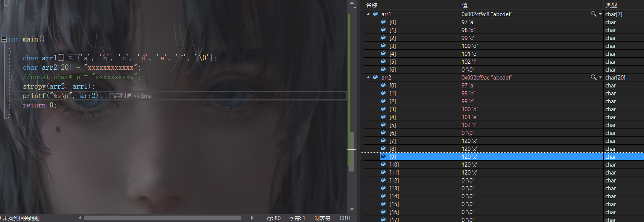Click the CRLF line ending indicator
The image size is (644, 222).
(x=345, y=218)
